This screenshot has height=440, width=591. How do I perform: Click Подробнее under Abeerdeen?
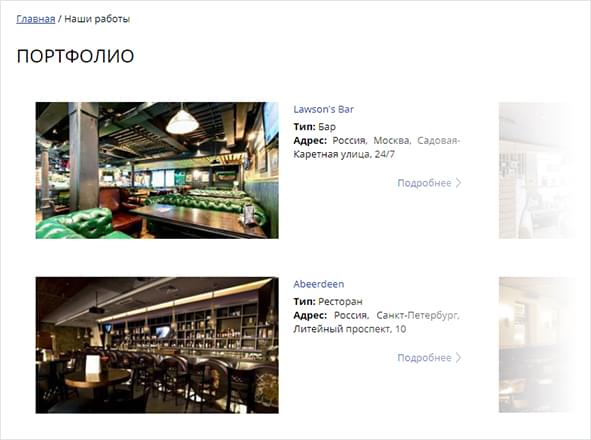[x=424, y=357]
